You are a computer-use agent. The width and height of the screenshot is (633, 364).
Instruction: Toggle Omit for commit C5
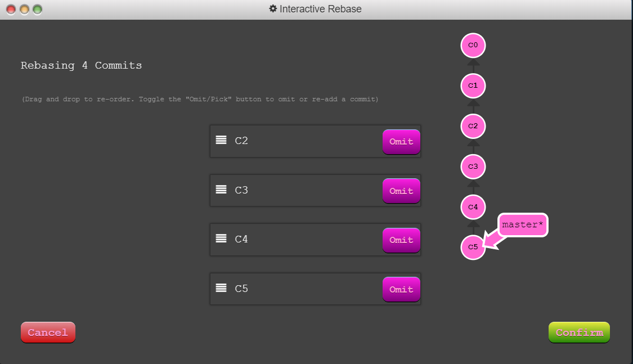(401, 290)
